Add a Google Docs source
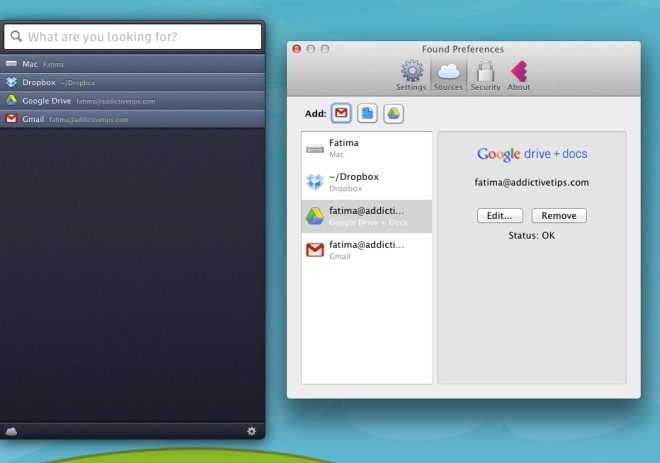 tap(368, 114)
